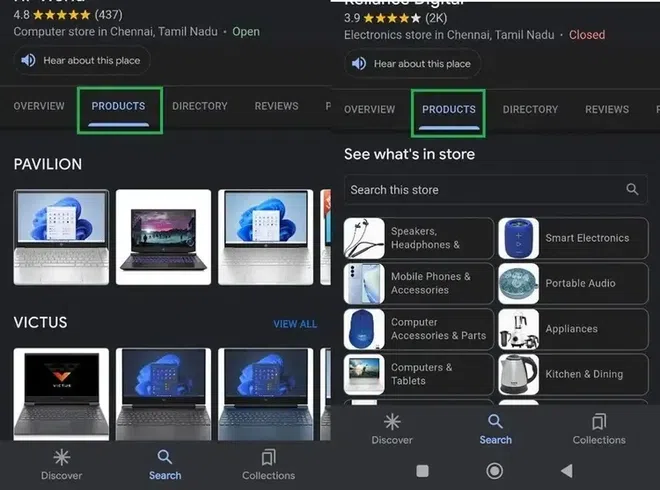660x490 pixels.
Task: Open Collections in left screen bottom bar
Action: (x=269, y=464)
